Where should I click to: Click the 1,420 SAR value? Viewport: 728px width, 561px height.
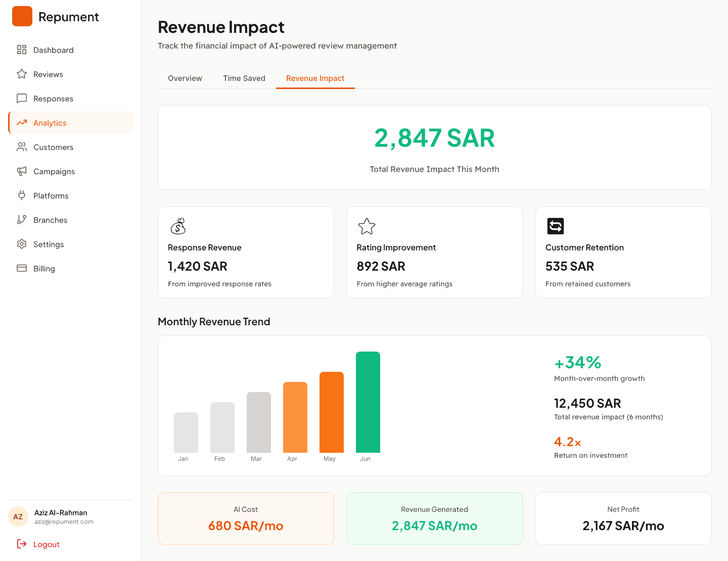click(198, 266)
